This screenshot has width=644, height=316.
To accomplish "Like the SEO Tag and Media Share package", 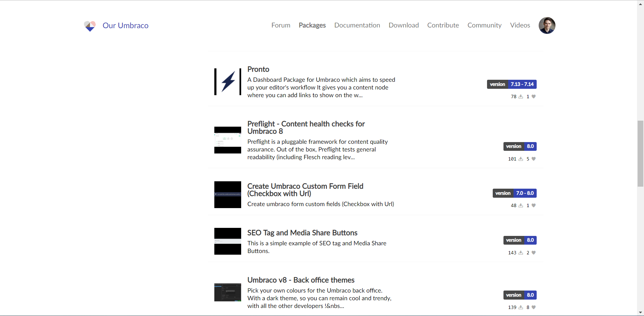I will coord(533,253).
